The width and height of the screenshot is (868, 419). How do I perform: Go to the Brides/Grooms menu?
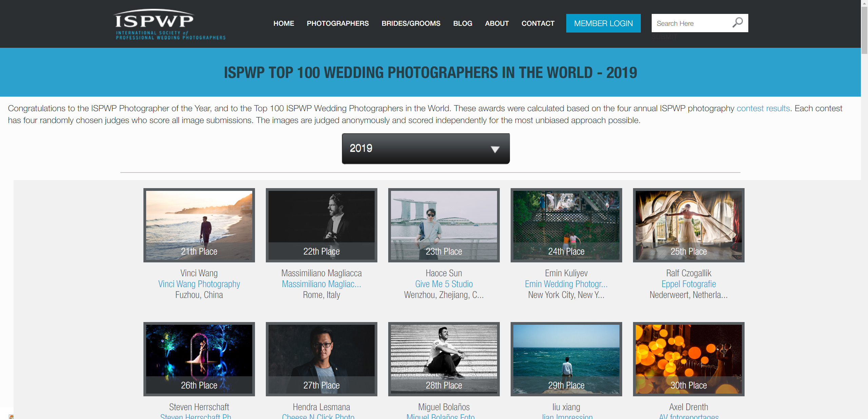point(411,23)
